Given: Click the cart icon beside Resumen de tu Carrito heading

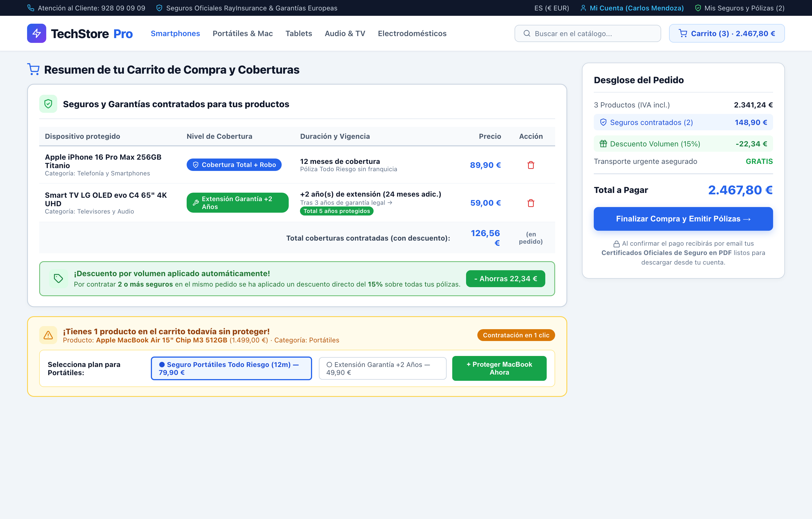Looking at the screenshot, I should 33,69.
